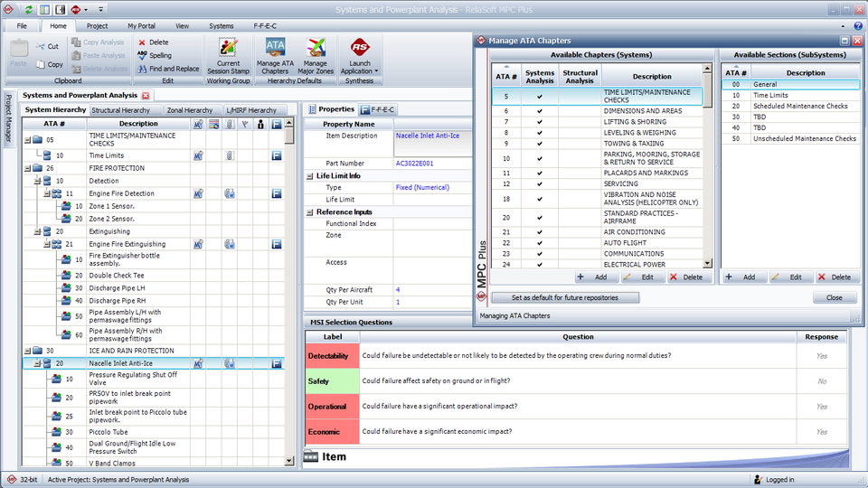
Task: Open the File menu
Action: 22,26
